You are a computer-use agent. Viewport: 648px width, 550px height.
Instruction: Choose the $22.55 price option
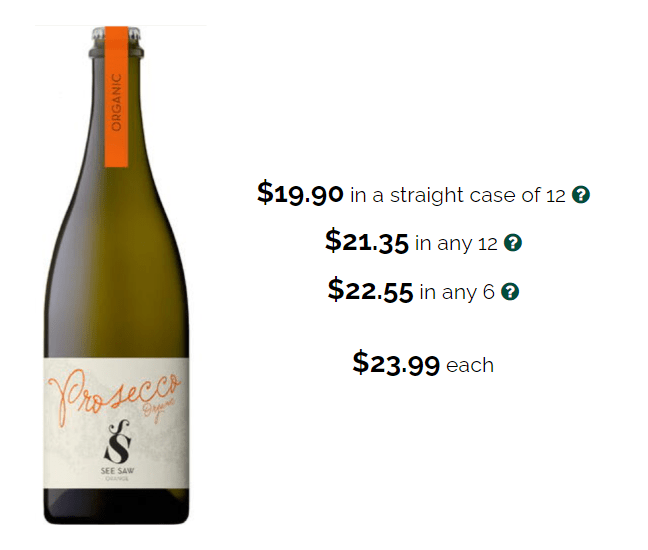pyautogui.click(x=370, y=290)
